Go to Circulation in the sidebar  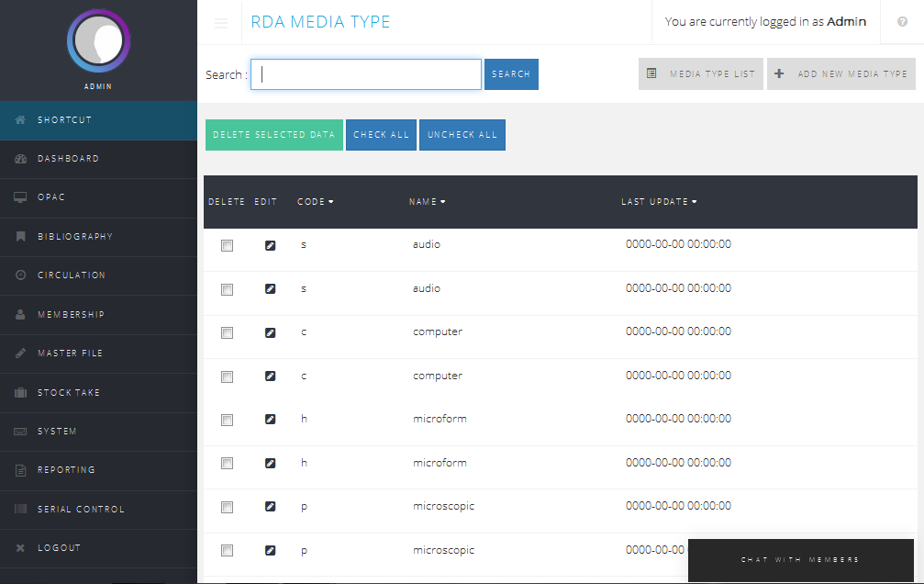point(72,275)
